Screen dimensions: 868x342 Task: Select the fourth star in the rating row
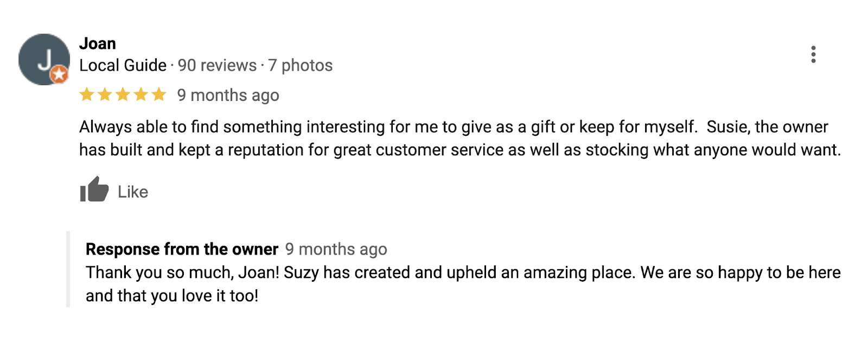pos(141,94)
